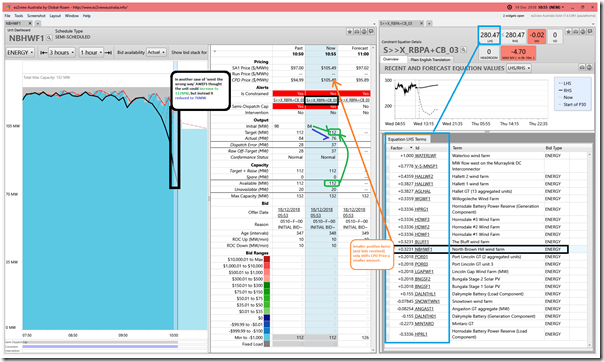
Task: Click the jump-to-start arrow before 3 hours
Action: pos(44,52)
